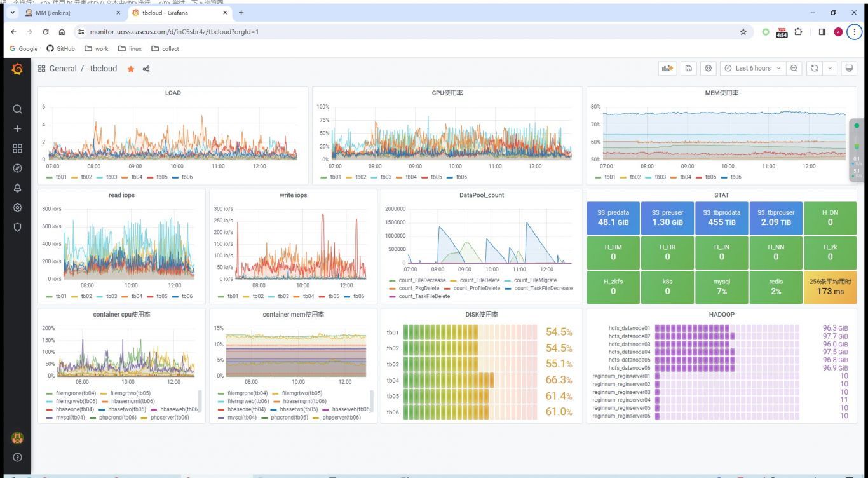The height and width of the screenshot is (478, 868).
Task: Open the GitHub bookmark
Action: (x=60, y=48)
